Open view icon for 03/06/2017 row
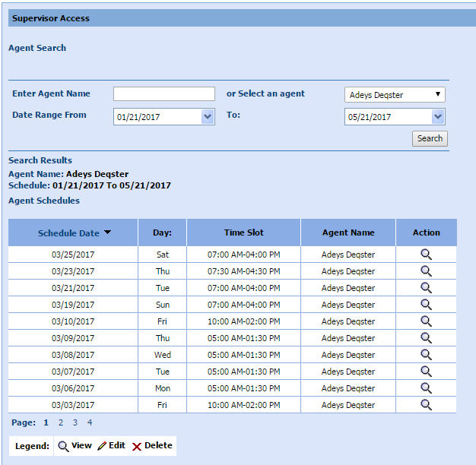Image resolution: width=476 pixels, height=465 pixels. click(x=426, y=388)
